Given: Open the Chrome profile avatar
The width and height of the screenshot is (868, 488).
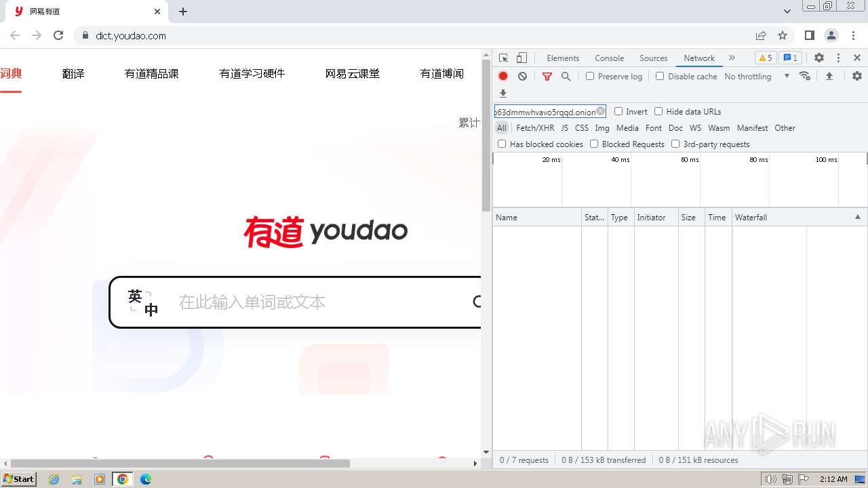Looking at the screenshot, I should (831, 35).
